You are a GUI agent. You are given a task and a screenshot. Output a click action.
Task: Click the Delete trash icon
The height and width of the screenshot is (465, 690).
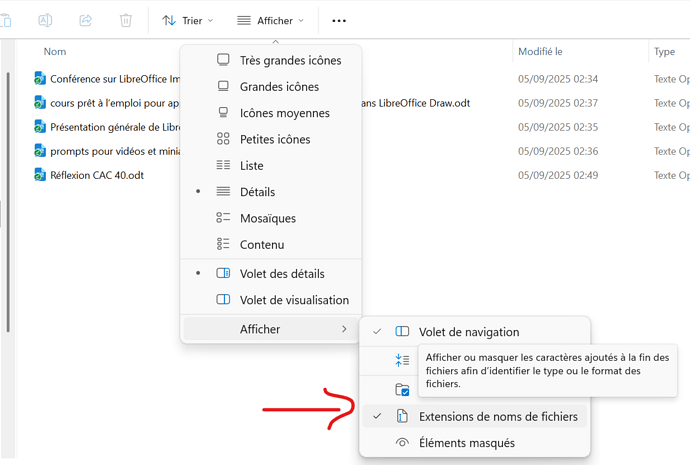125,20
